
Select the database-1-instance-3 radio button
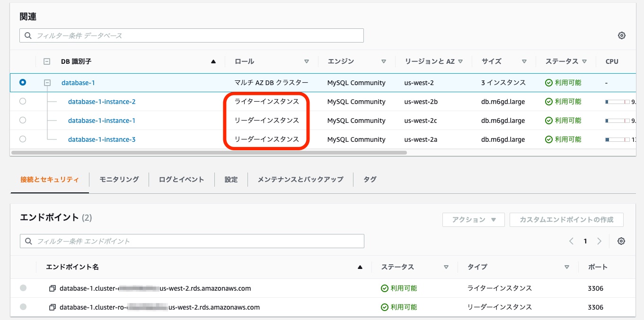pyautogui.click(x=24, y=139)
